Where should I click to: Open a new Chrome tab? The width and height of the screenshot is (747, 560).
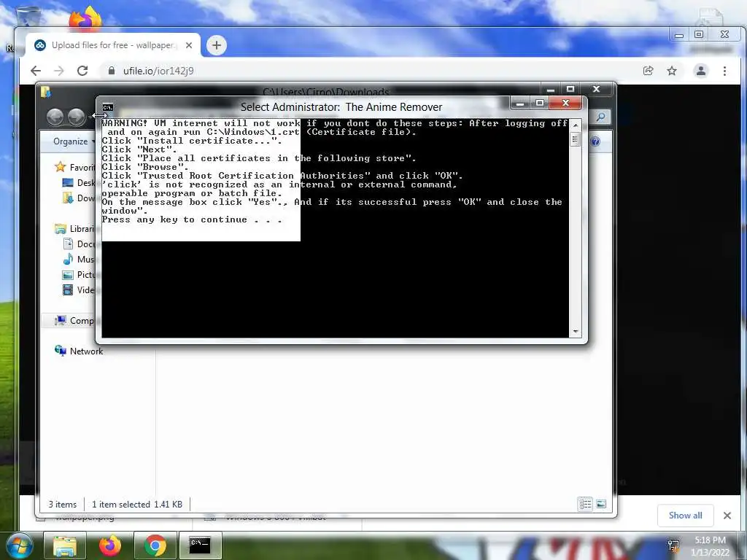tap(216, 45)
